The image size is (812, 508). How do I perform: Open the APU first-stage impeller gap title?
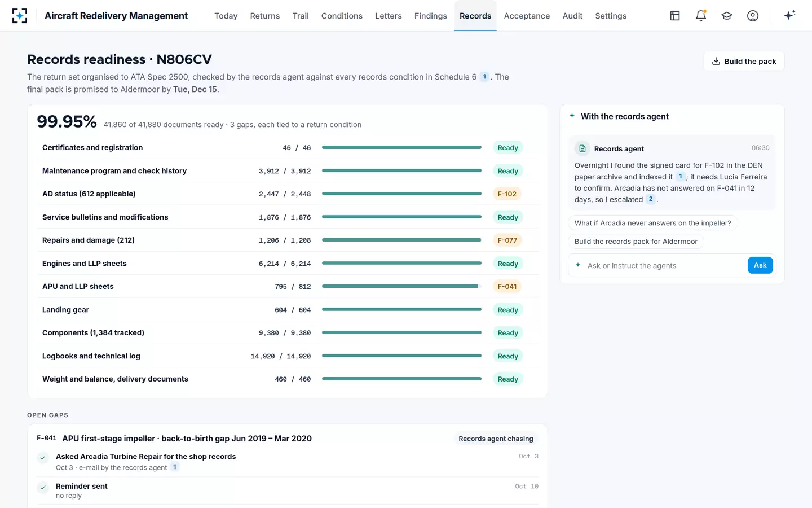tap(187, 439)
